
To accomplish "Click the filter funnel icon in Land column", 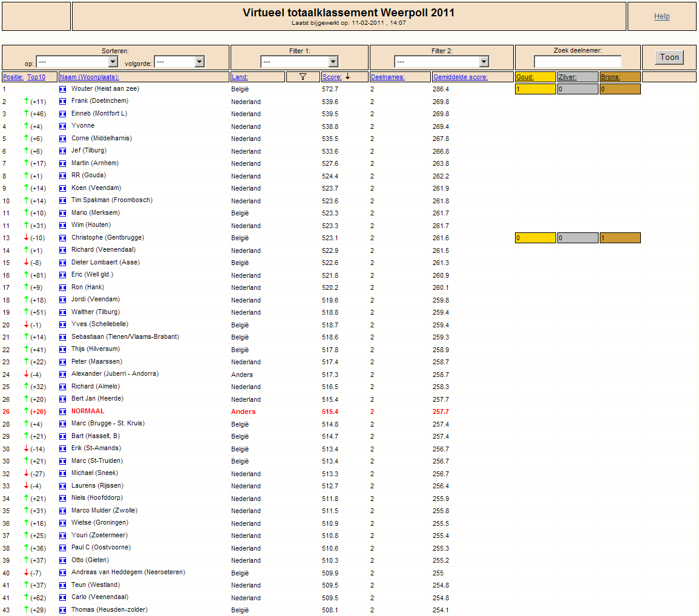I will coord(303,77).
